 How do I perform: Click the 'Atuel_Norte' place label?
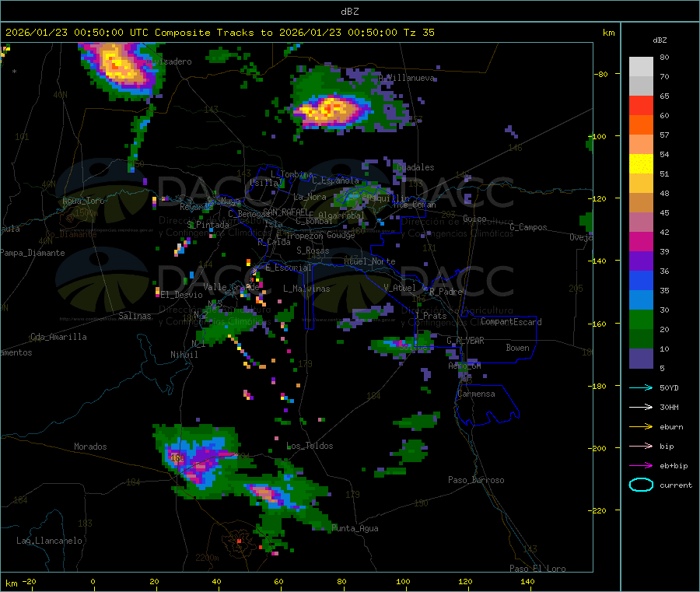369,261
